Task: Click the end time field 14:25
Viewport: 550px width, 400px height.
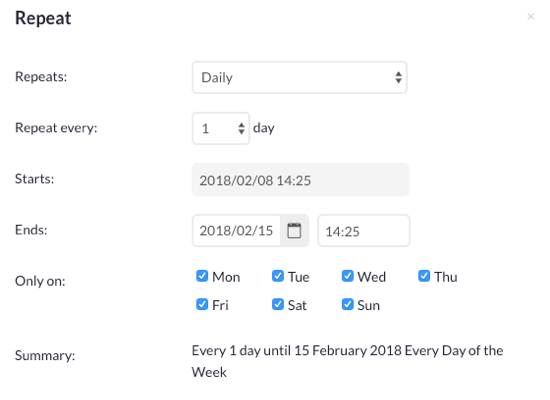Action: (x=364, y=231)
